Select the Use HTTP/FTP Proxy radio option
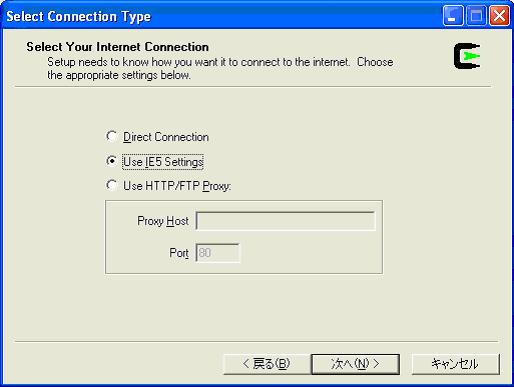 click(x=112, y=185)
